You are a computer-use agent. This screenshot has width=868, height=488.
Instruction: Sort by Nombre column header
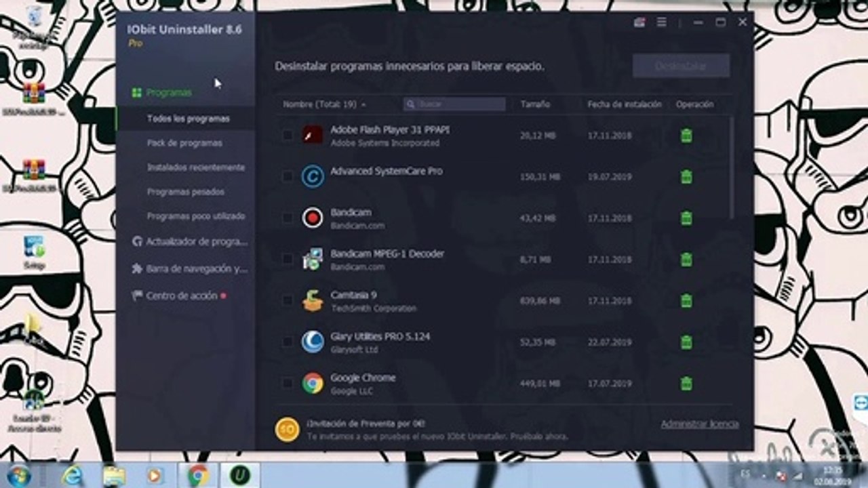pos(324,104)
